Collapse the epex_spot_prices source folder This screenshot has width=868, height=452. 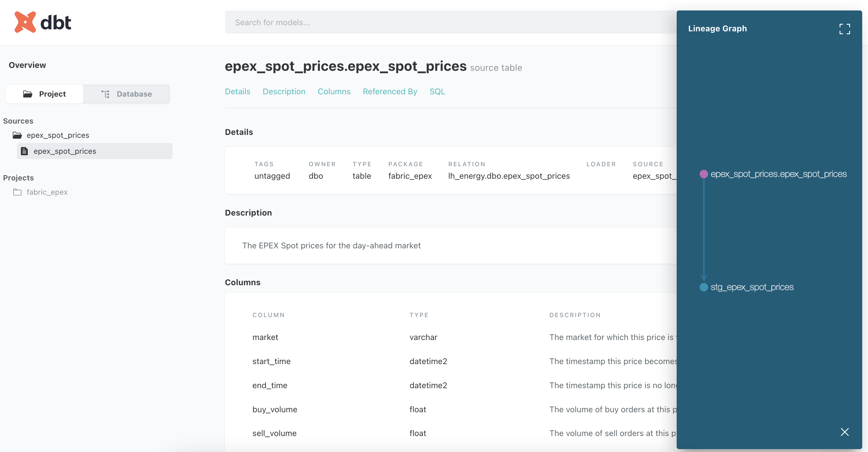click(58, 135)
